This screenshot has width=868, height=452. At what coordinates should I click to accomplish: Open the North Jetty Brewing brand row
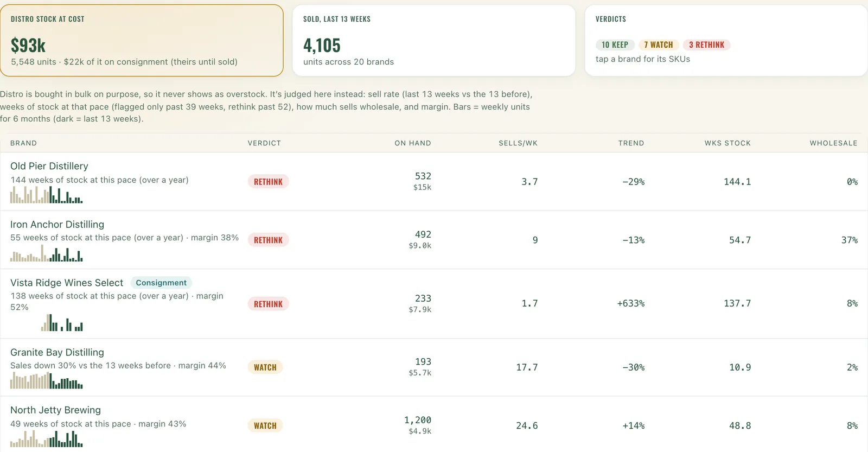click(x=434, y=425)
